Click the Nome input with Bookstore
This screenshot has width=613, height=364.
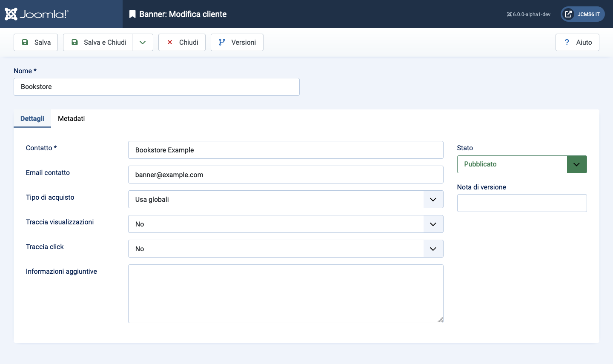(x=157, y=87)
